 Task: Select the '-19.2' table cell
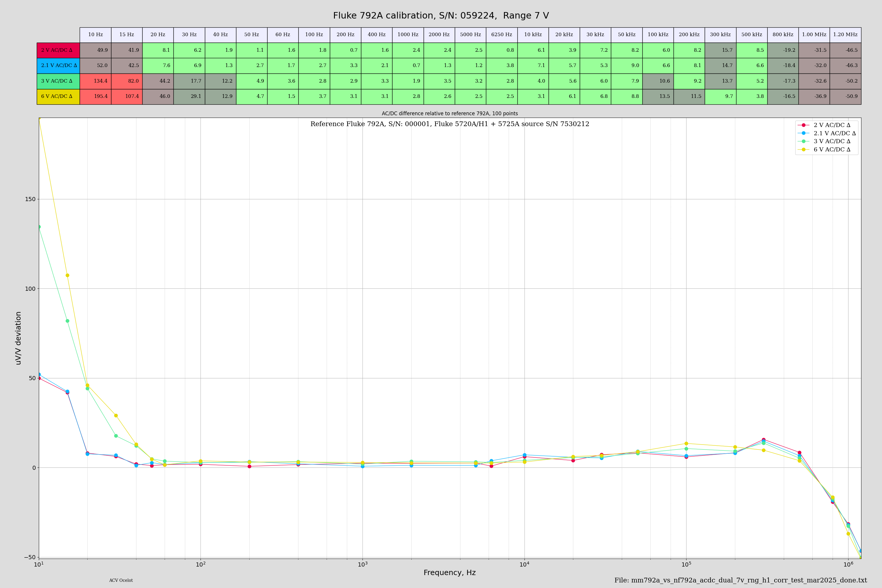tap(783, 50)
